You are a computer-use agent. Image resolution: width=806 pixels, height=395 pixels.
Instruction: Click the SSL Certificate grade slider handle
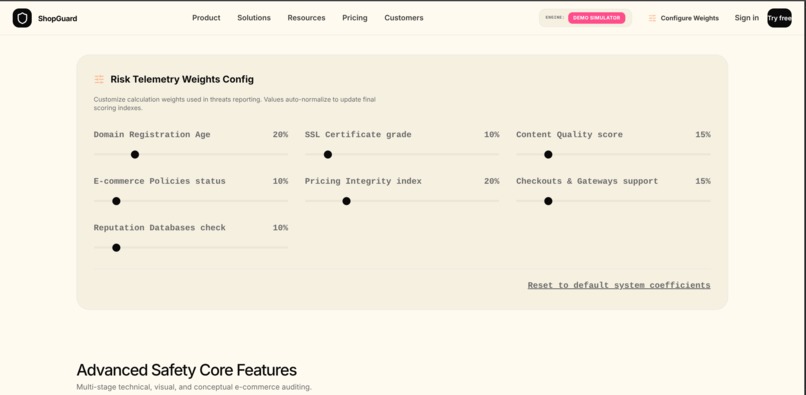pyautogui.click(x=328, y=154)
